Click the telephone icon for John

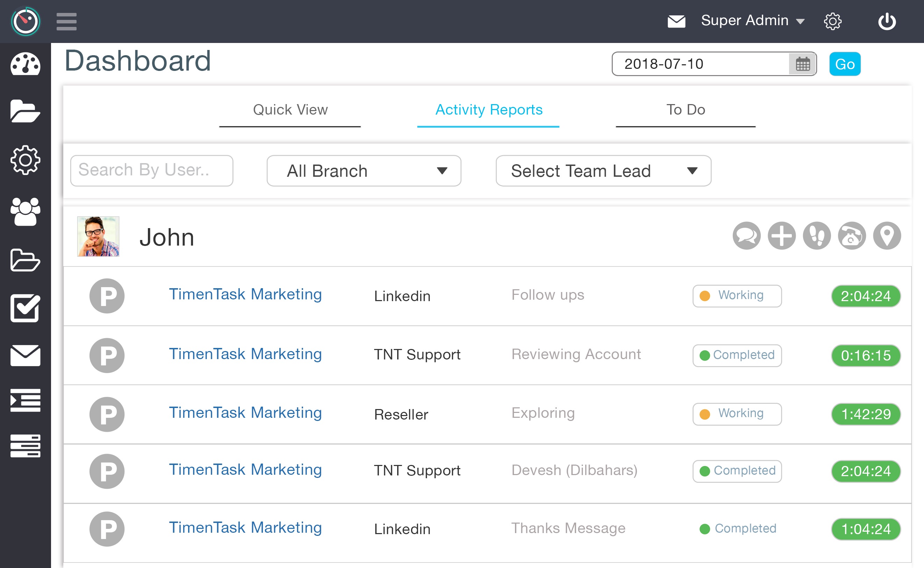tap(852, 236)
